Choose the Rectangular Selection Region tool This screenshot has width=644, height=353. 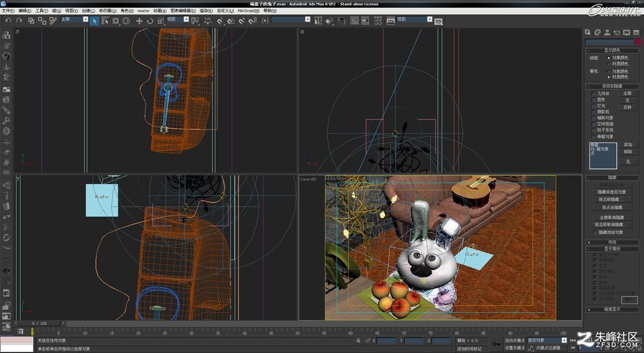[x=116, y=21]
